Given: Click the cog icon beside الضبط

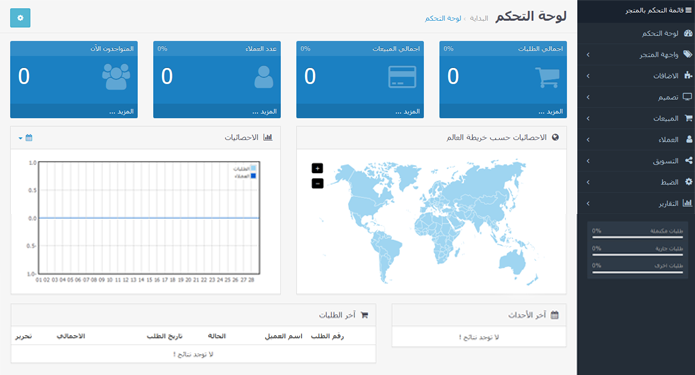Looking at the screenshot, I should [688, 182].
